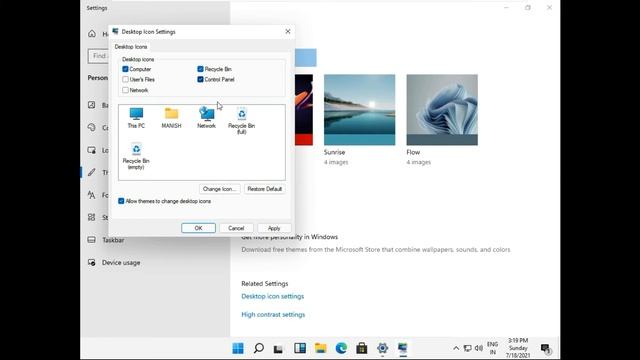Open Taskbar settings in sidebar
The width and height of the screenshot is (640, 360).
[113, 240]
